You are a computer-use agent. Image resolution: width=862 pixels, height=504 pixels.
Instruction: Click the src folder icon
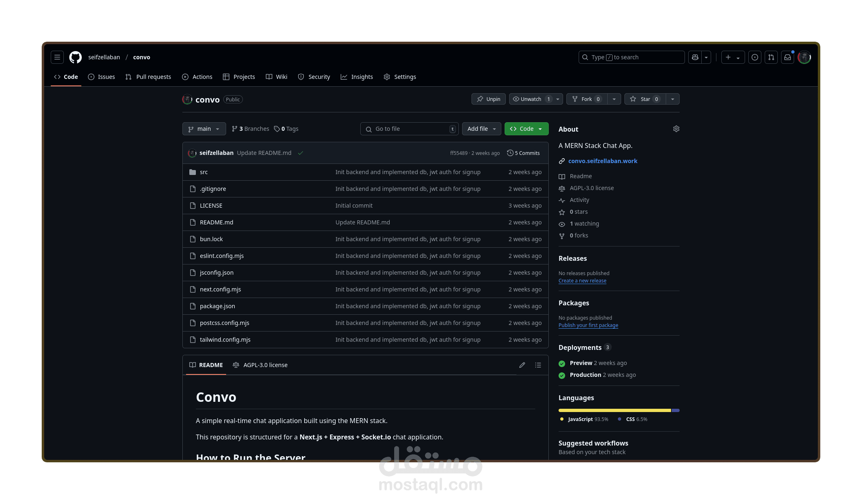click(x=193, y=172)
